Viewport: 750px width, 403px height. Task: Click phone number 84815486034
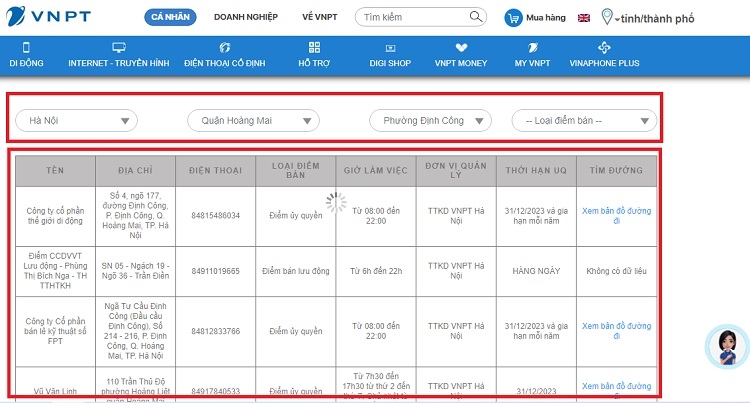[215, 216]
